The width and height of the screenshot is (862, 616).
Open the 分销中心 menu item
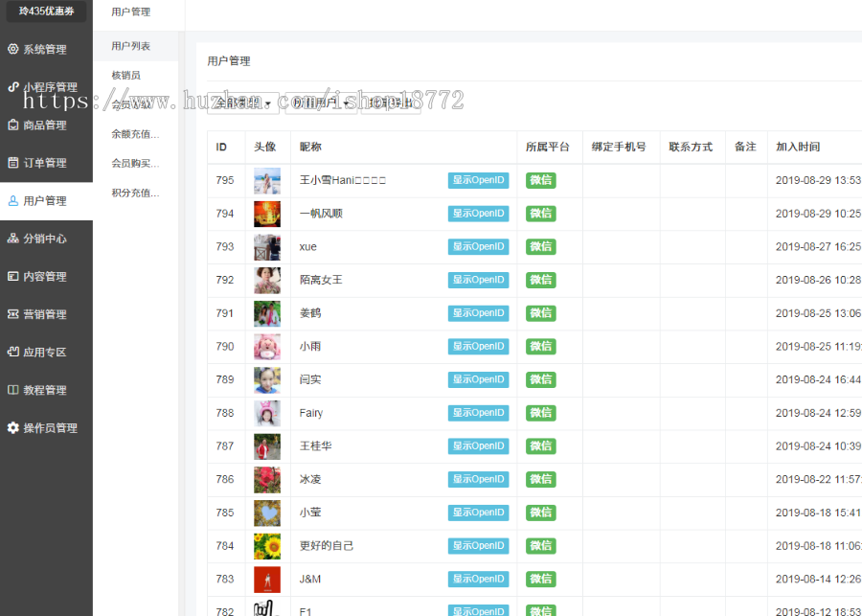click(46, 239)
